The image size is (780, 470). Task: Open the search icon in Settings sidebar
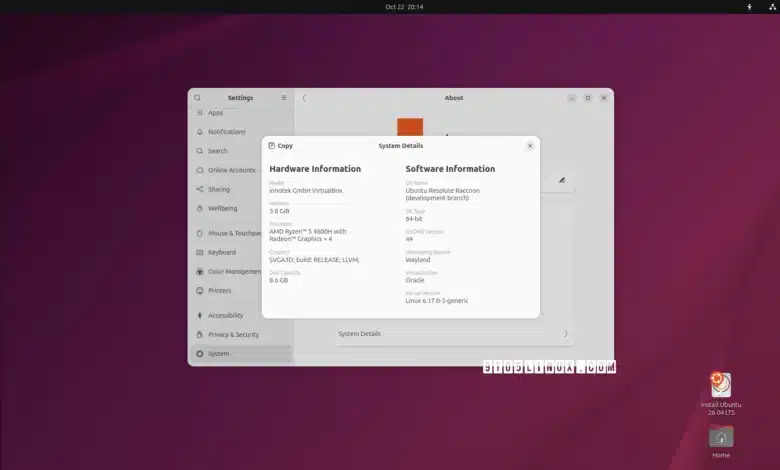click(197, 98)
